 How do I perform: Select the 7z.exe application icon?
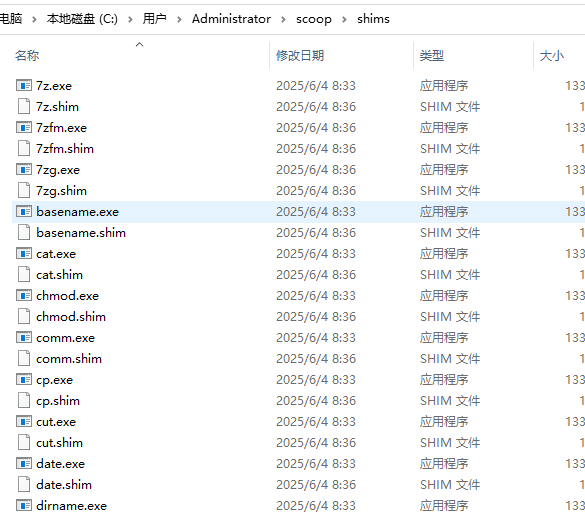[24, 86]
